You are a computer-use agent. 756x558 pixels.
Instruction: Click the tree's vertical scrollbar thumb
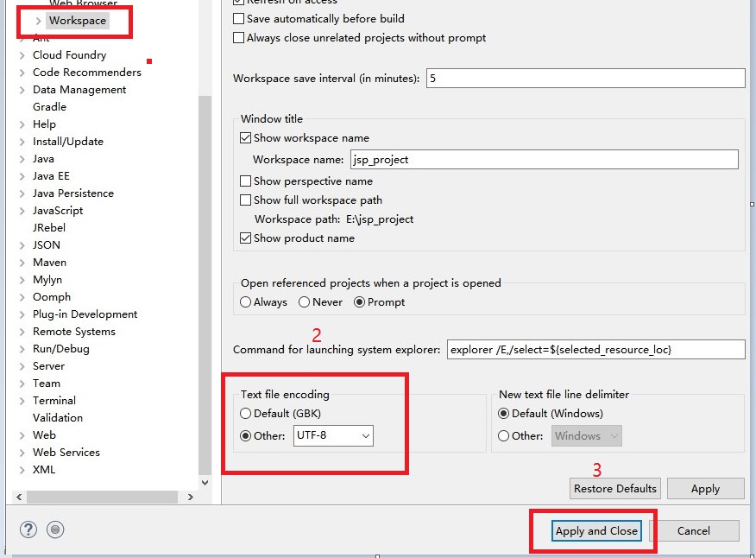tap(205, 285)
